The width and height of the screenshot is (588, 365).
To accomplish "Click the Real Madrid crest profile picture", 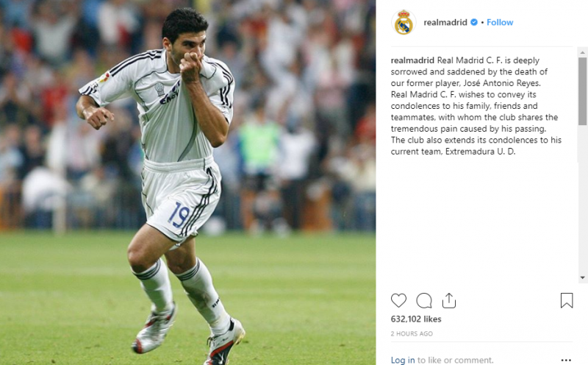I will (x=404, y=23).
